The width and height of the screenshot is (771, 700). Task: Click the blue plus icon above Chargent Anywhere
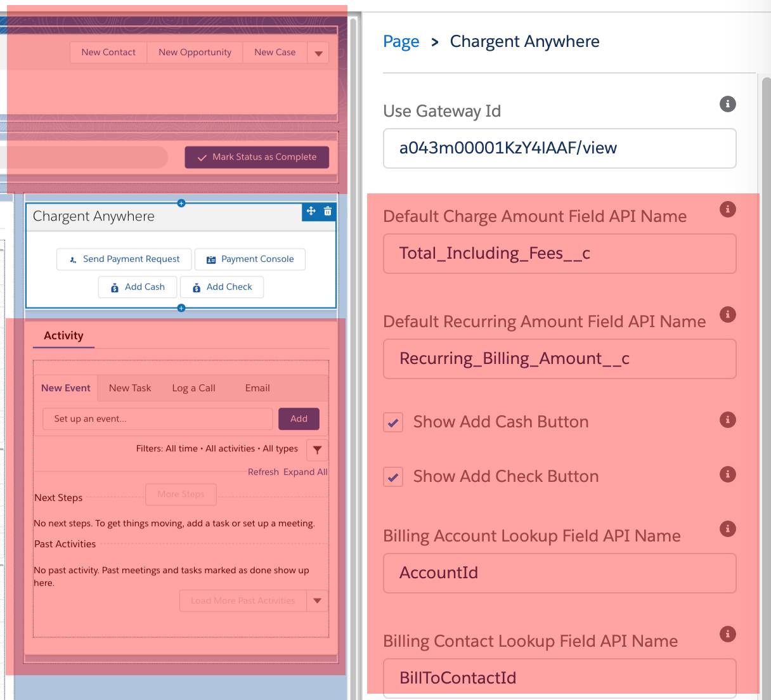coord(181,203)
